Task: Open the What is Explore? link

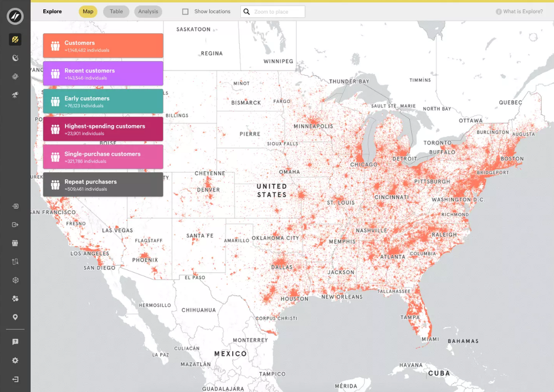Action: point(523,11)
